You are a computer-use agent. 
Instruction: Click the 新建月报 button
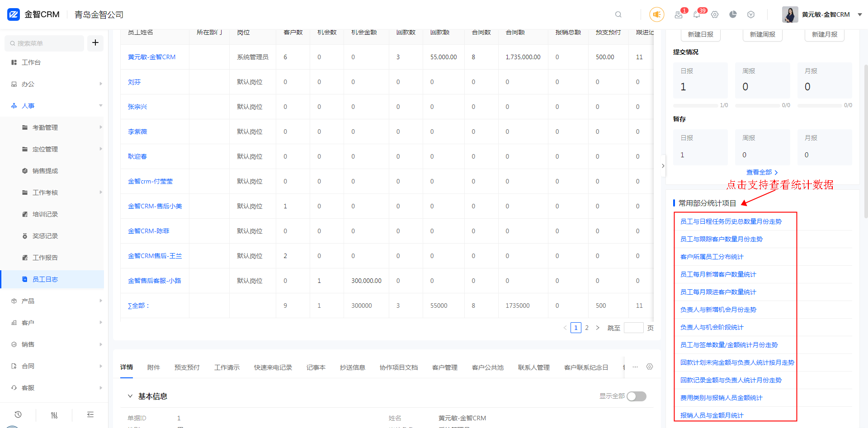825,34
